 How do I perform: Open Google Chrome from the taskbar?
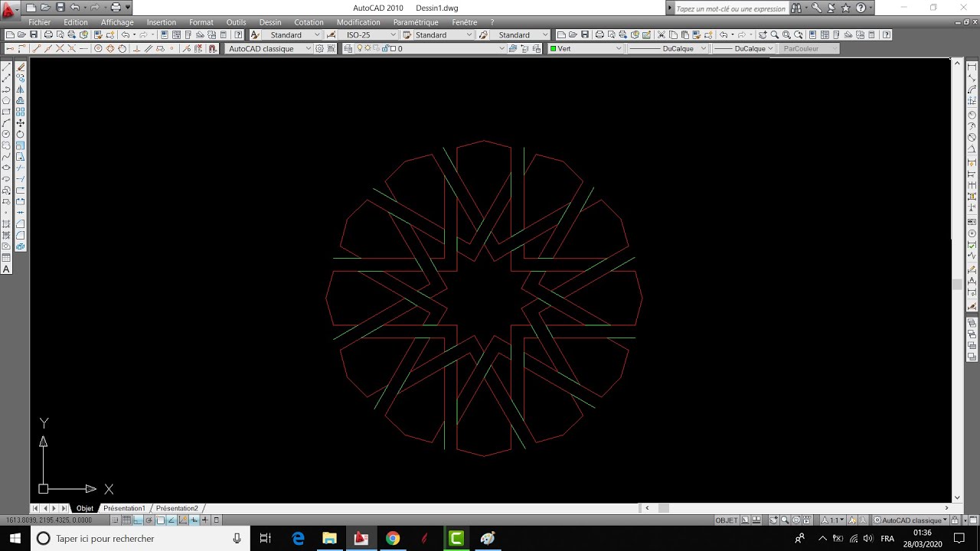click(393, 538)
